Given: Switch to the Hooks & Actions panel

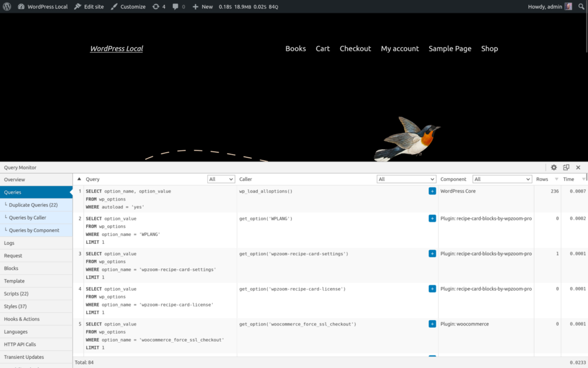Looking at the screenshot, I should click(x=22, y=319).
